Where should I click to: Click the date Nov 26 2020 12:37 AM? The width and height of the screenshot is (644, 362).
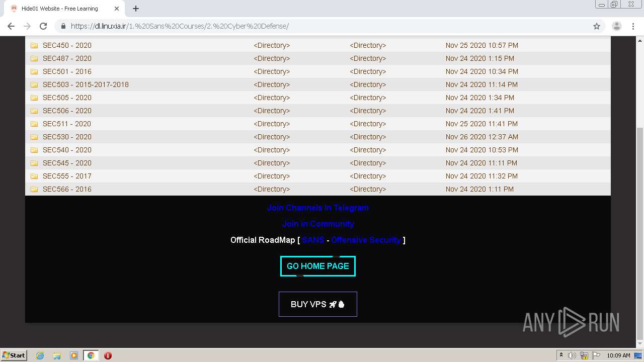(481, 137)
